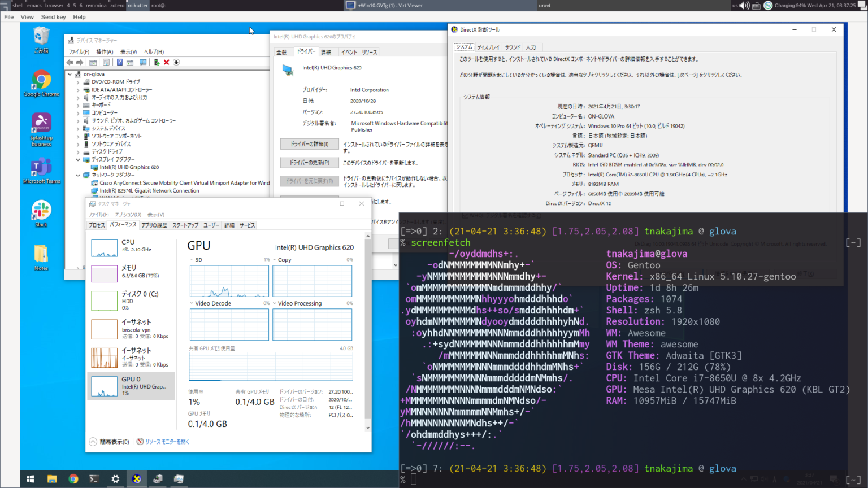Select the GPU 0 performance panel

click(131, 386)
